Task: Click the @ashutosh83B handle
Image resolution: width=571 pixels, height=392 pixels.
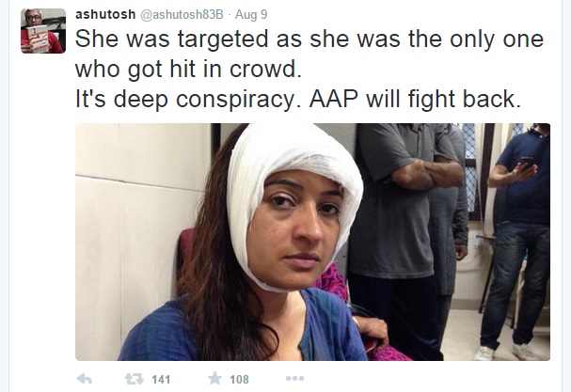Action: [x=182, y=14]
